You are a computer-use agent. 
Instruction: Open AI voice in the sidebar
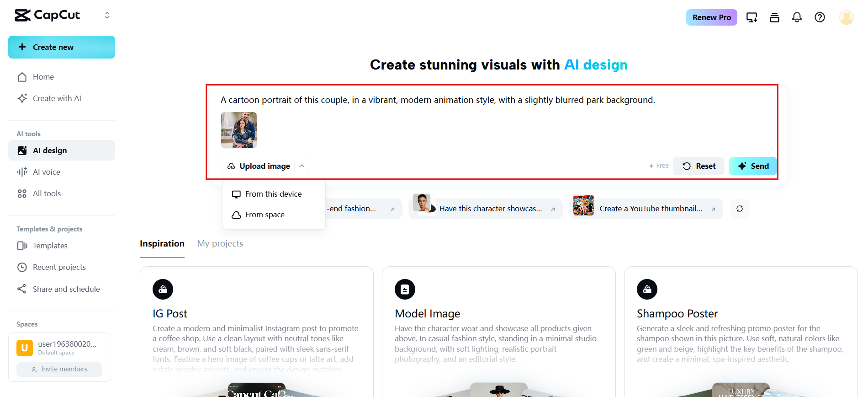(47, 172)
